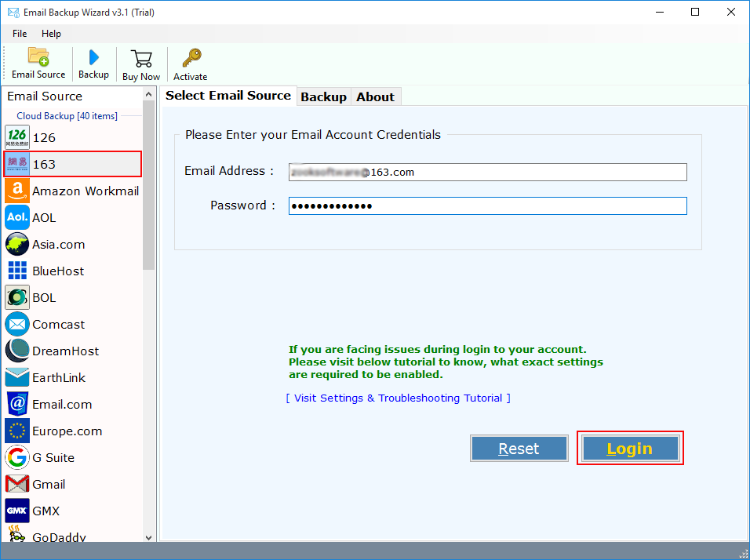Select the G Suite list label
This screenshot has height=560, width=750.
tap(53, 458)
